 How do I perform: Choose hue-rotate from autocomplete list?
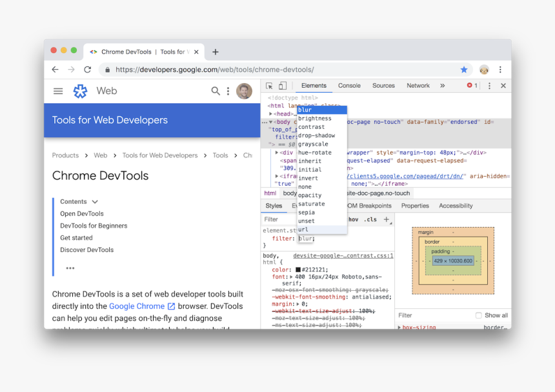click(x=322, y=153)
